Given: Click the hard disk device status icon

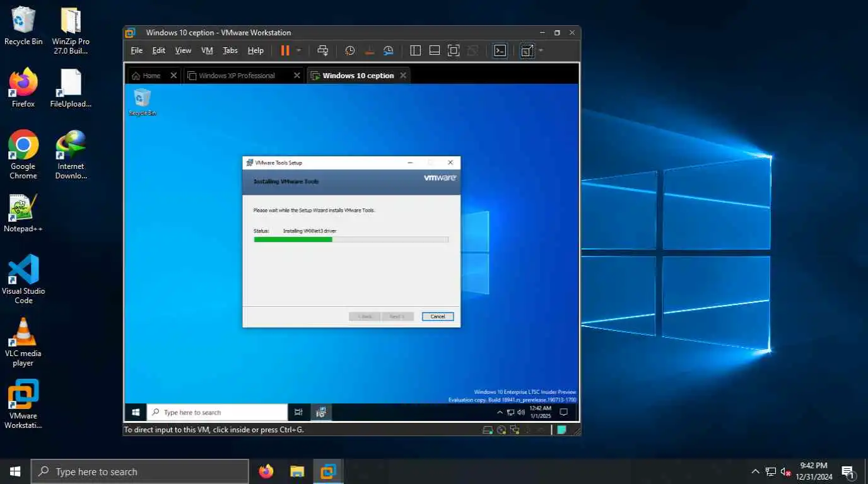Looking at the screenshot, I should (x=488, y=430).
